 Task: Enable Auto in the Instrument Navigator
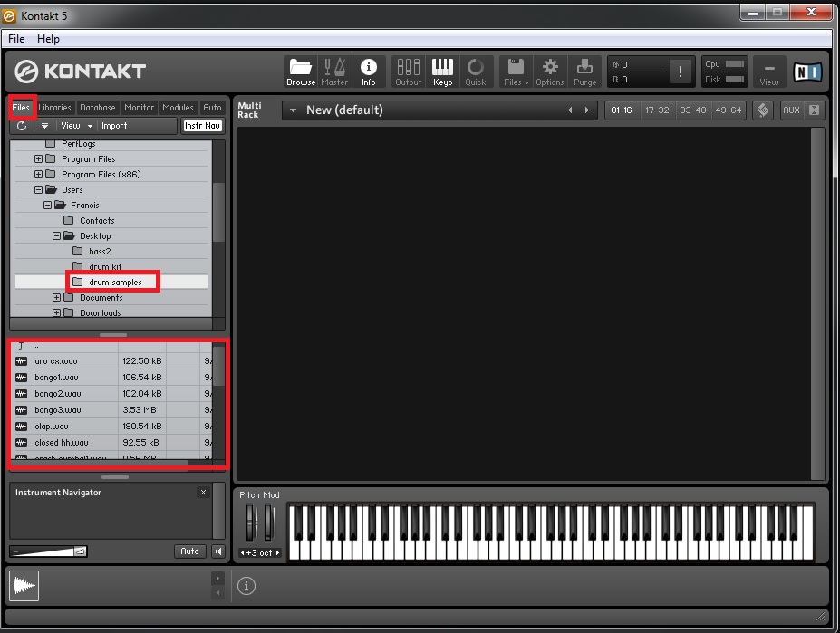[189, 551]
